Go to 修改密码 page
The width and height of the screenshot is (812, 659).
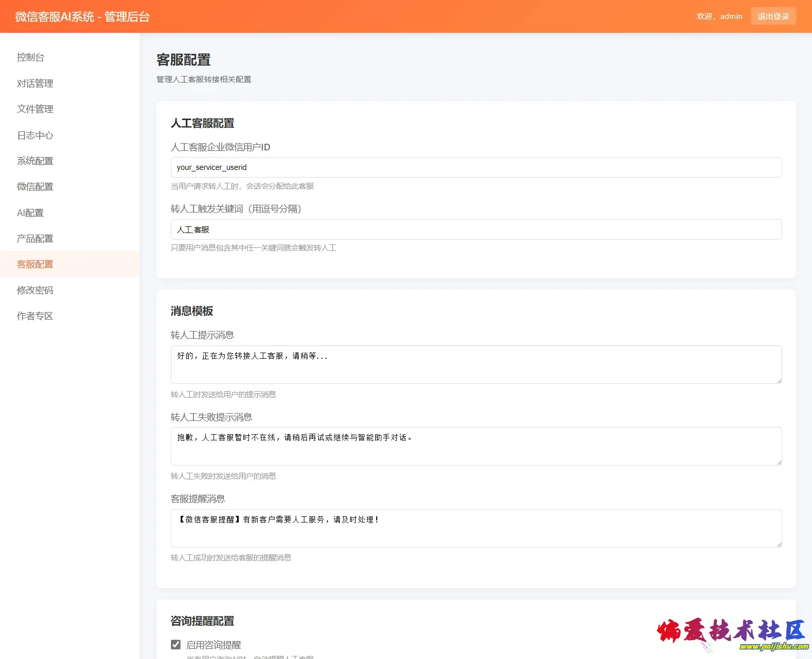pyautogui.click(x=35, y=290)
